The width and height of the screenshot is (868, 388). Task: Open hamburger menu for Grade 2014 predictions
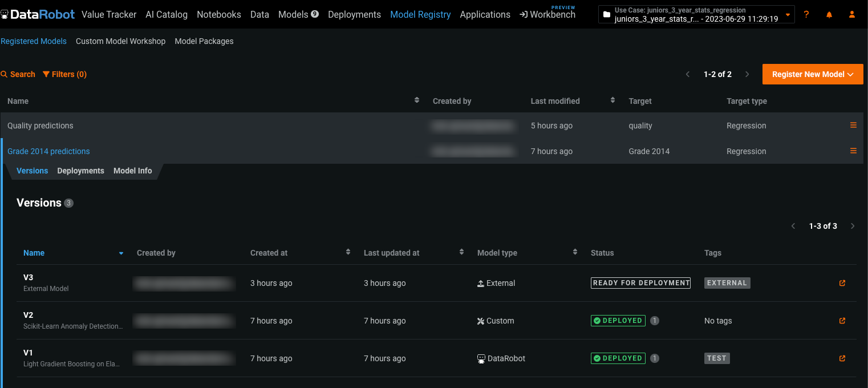point(853,151)
